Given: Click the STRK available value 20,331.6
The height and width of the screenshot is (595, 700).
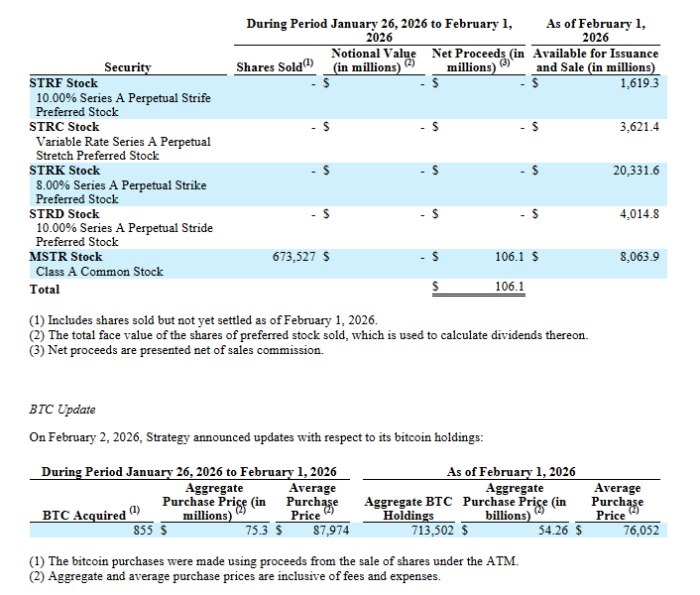Looking at the screenshot, I should click(x=636, y=171).
